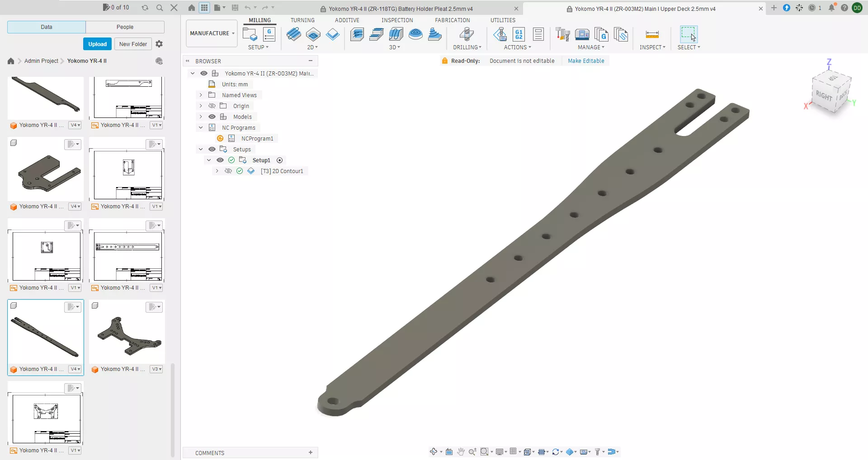Activate the Select tool icon
This screenshot has width=868, height=460.
point(689,34)
